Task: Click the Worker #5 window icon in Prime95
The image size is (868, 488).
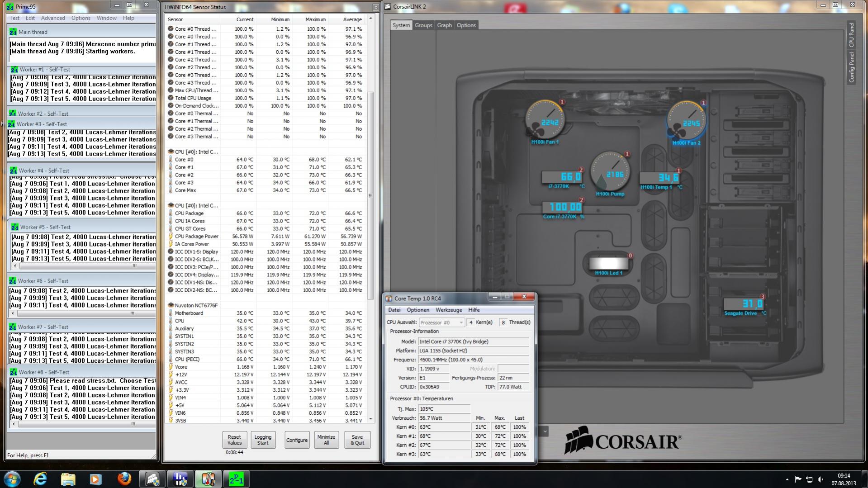Action: coord(15,227)
